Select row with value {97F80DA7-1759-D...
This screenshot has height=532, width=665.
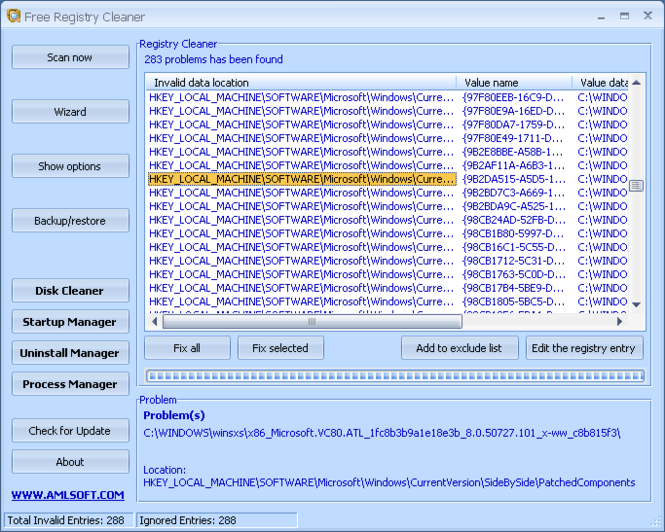(387, 125)
